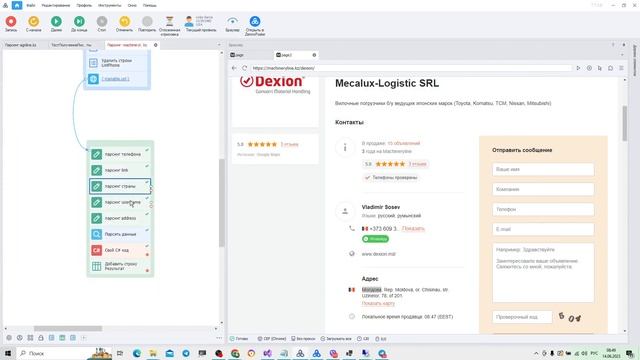Viewport: 640px width, 360px height.
Task: Switch to Парсинг agroline.kz project tab
Action: (x=20, y=45)
